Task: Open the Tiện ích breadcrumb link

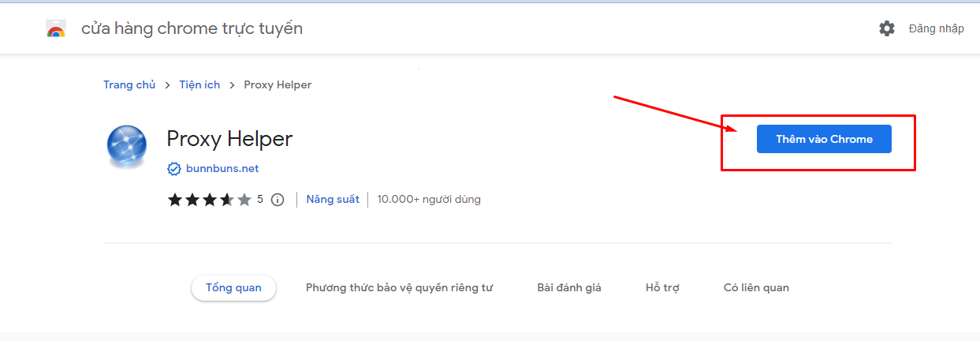Action: tap(199, 84)
